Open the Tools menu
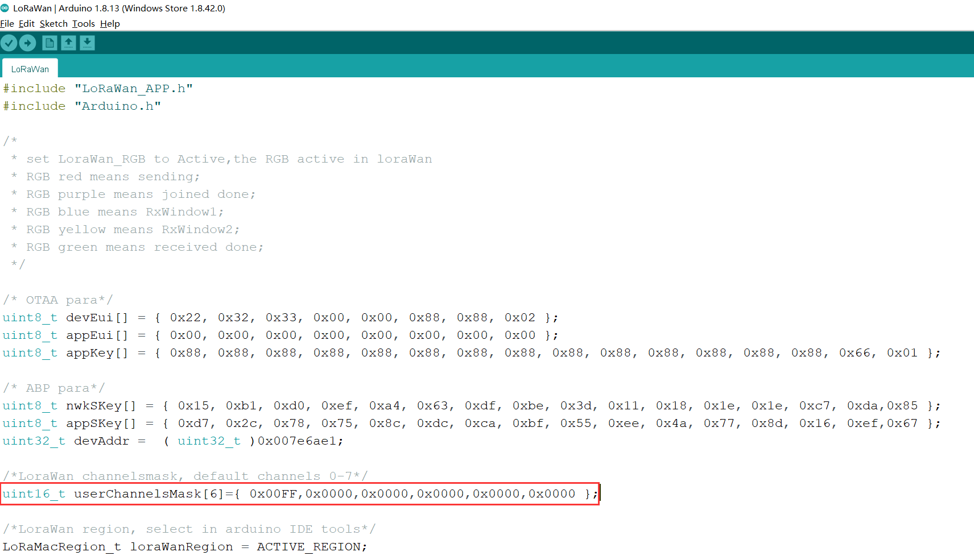The height and width of the screenshot is (560, 974). click(x=84, y=24)
